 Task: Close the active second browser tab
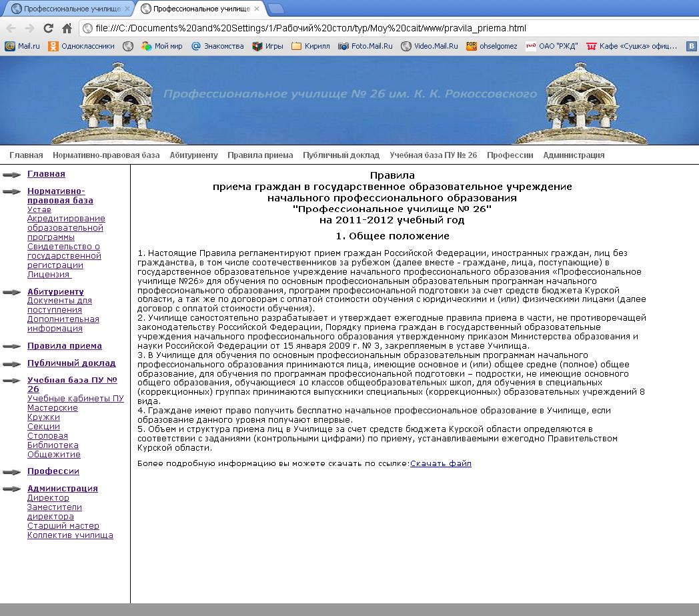point(257,9)
